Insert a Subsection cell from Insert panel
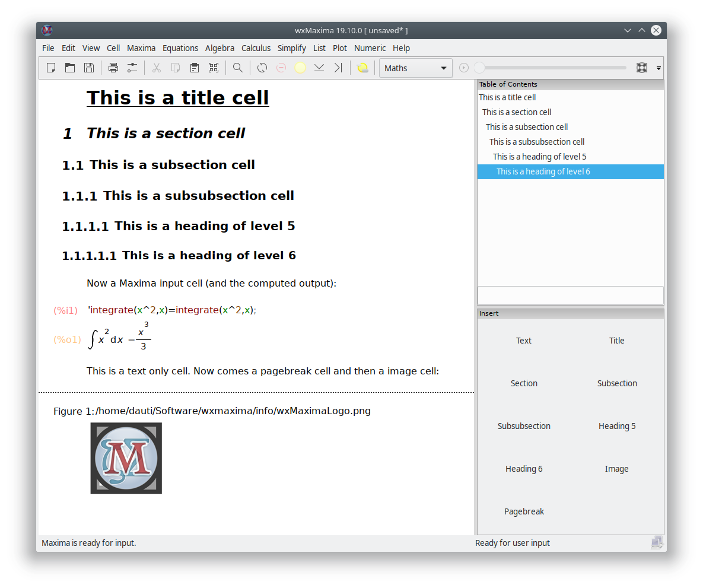Image resolution: width=703 pixels, height=588 pixels. [x=617, y=383]
